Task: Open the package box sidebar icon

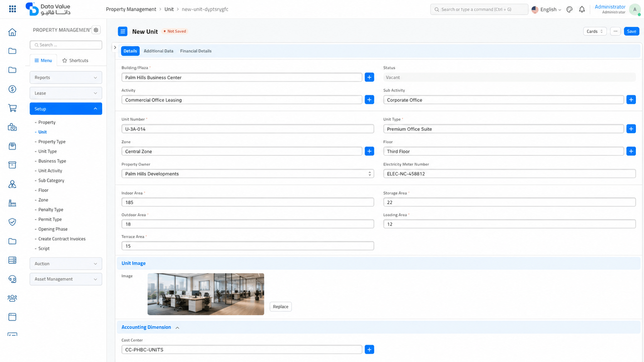Action: click(x=12, y=146)
